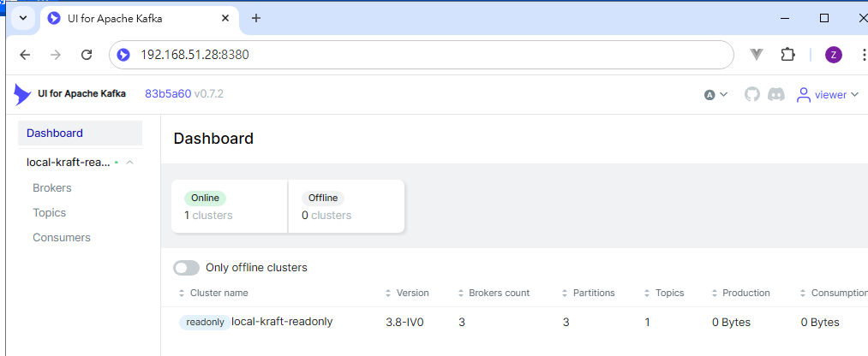
Task: Open Consumers in the sidebar
Action: pyautogui.click(x=62, y=237)
